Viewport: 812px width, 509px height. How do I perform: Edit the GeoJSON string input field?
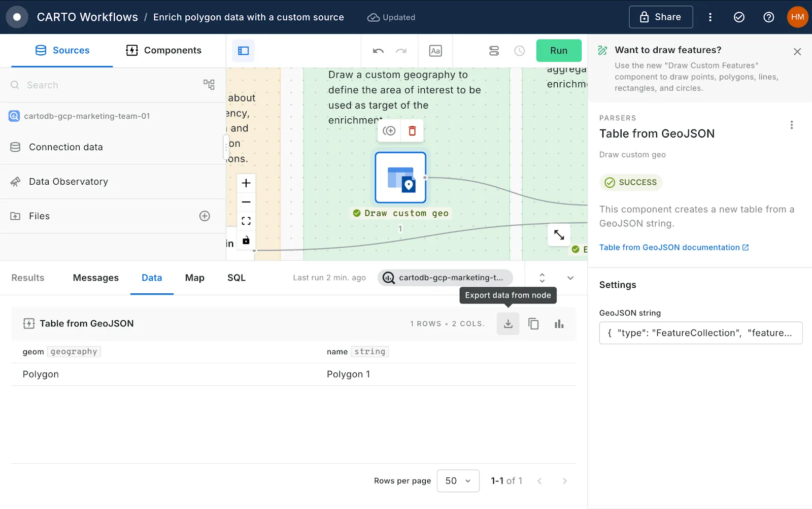point(700,333)
